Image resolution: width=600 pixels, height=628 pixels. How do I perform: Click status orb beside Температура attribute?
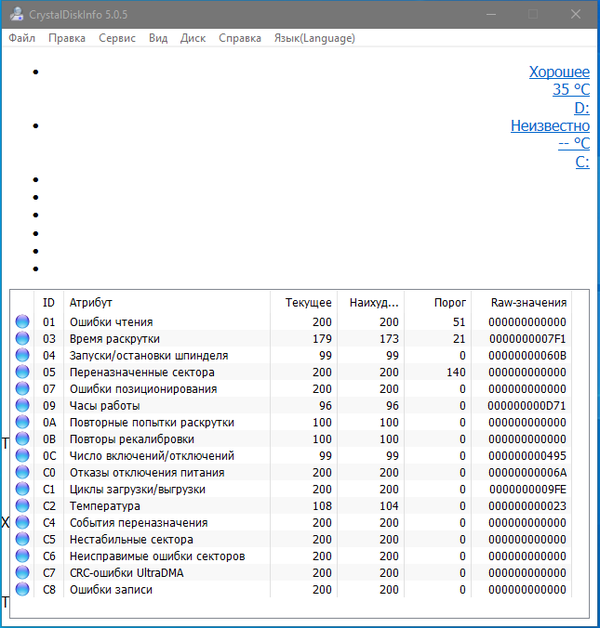23,506
